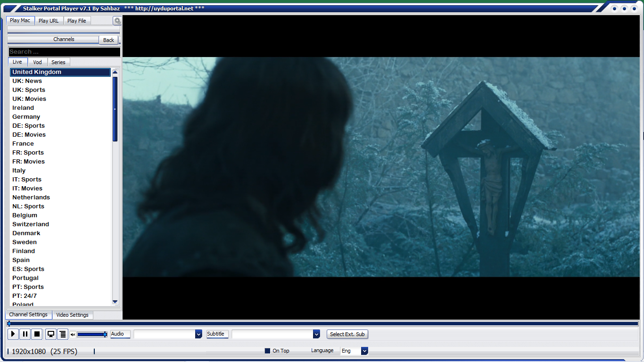Select France category
644x362 pixels.
(x=60, y=144)
